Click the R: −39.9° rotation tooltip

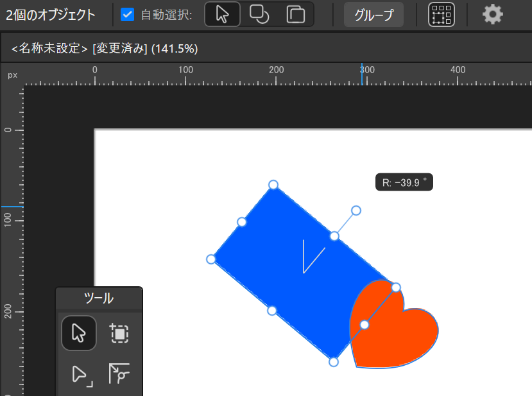click(404, 182)
